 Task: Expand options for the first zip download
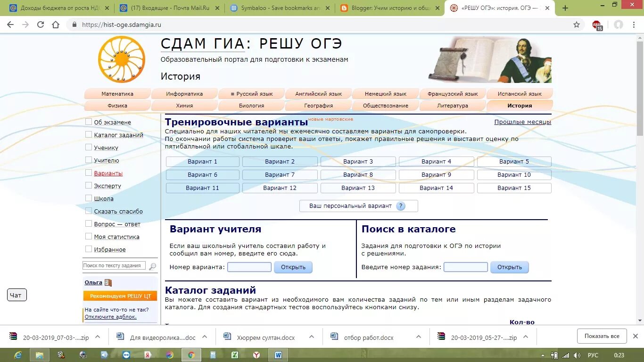(98, 337)
